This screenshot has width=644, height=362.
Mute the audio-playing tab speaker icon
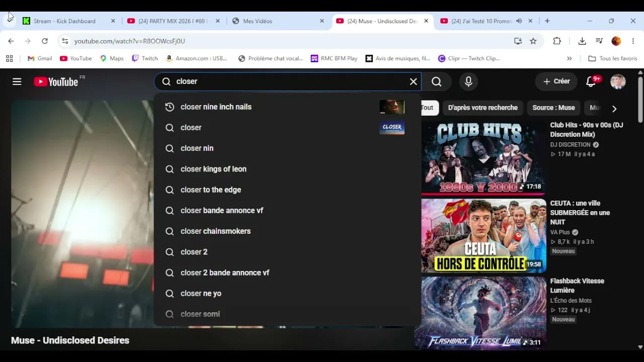click(x=519, y=21)
